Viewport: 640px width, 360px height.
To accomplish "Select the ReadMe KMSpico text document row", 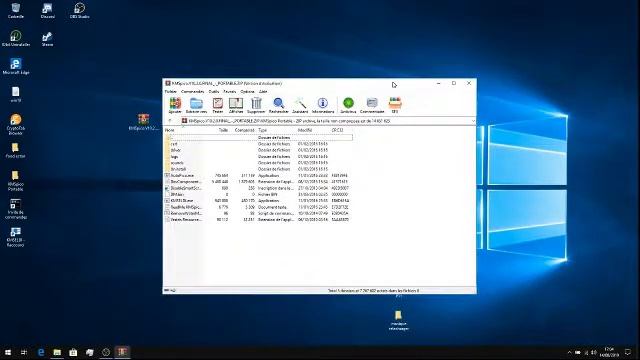I will tap(258, 207).
